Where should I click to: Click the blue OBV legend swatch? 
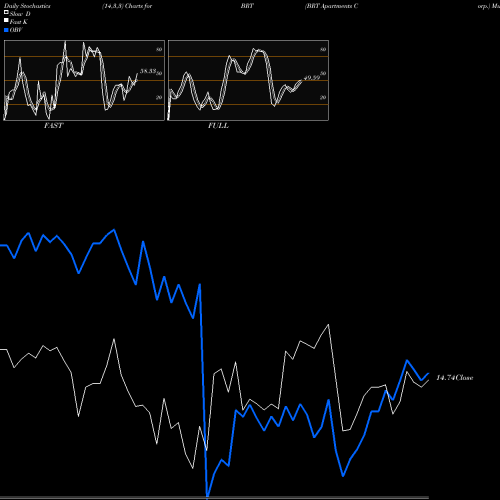6,30
